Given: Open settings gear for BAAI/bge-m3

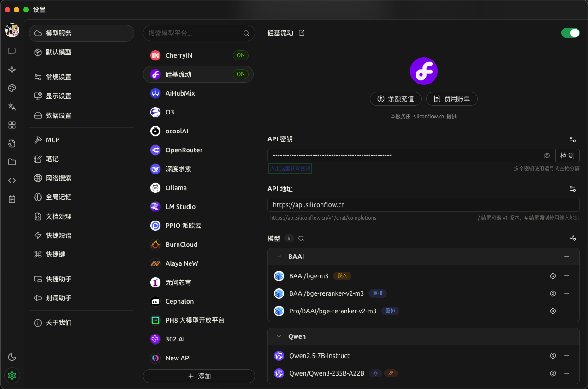Looking at the screenshot, I should [553, 276].
